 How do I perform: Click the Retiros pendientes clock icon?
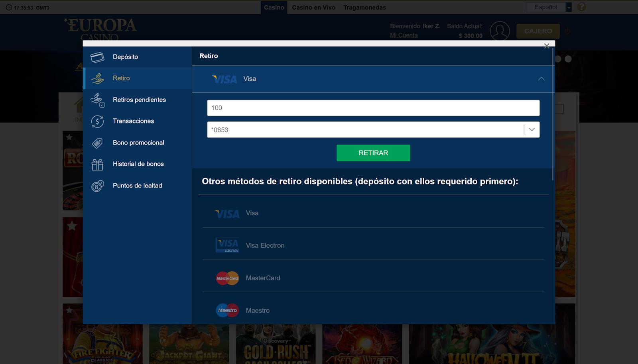(x=97, y=100)
